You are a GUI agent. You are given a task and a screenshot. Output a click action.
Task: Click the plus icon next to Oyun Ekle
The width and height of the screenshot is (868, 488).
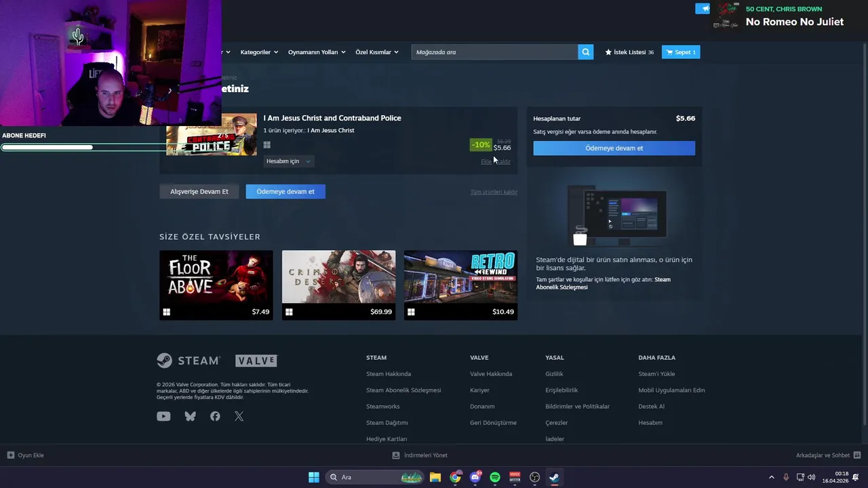click(10, 455)
